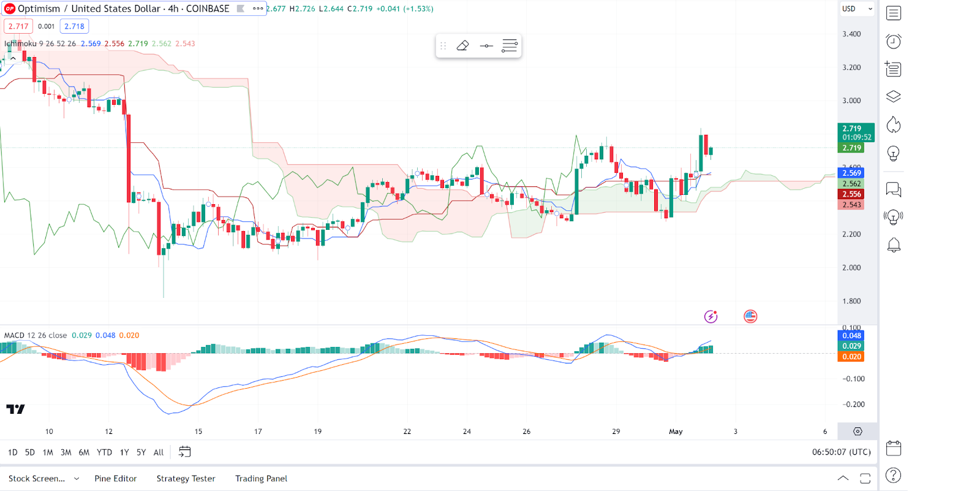Open the Pine Editor tab
980x491 pixels.
pyautogui.click(x=116, y=479)
